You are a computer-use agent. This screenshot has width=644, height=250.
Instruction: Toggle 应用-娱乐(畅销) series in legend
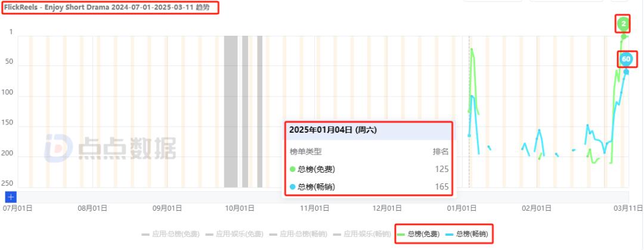pos(363,235)
